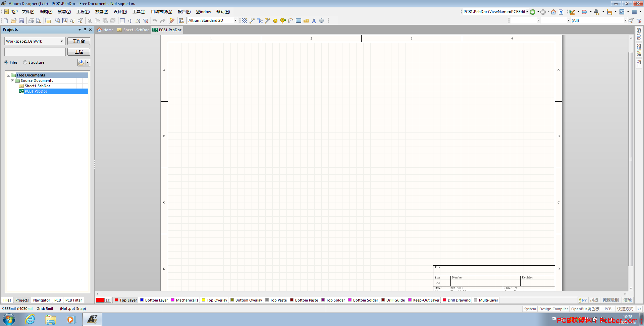
Task: Click the Cross Probe pencil icon
Action: 172,21
